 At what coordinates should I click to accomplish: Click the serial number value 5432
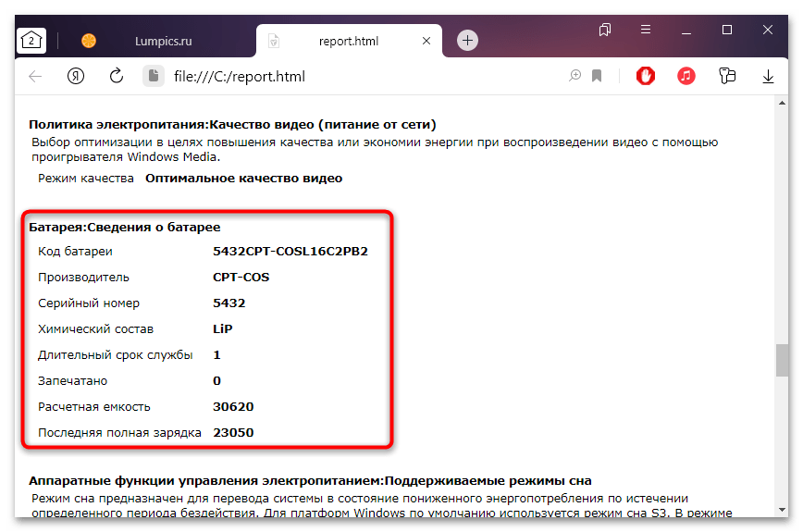(x=229, y=303)
